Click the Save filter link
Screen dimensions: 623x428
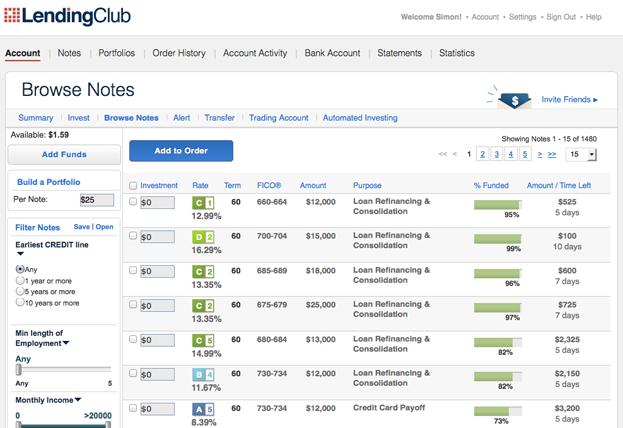[x=81, y=227]
